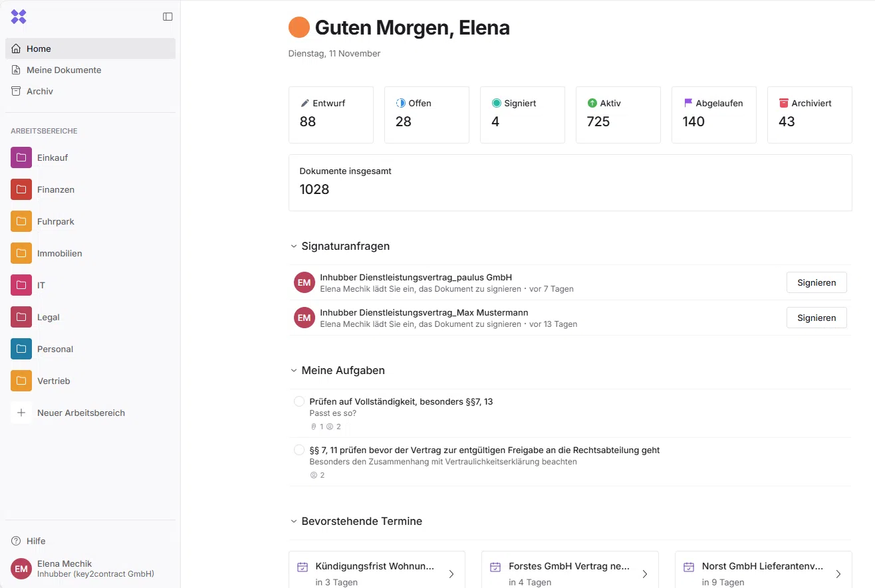
Task: Collapse the Meine Aufgaben section
Action: [294, 371]
